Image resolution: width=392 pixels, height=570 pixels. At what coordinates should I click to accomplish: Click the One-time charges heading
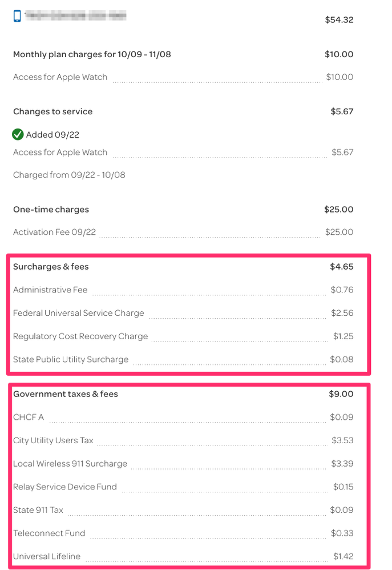[51, 210]
